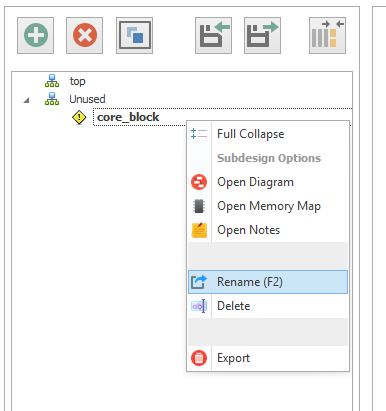Choose Open Memory Map menu entry
Screen dimensions: 386x411
click(x=268, y=206)
